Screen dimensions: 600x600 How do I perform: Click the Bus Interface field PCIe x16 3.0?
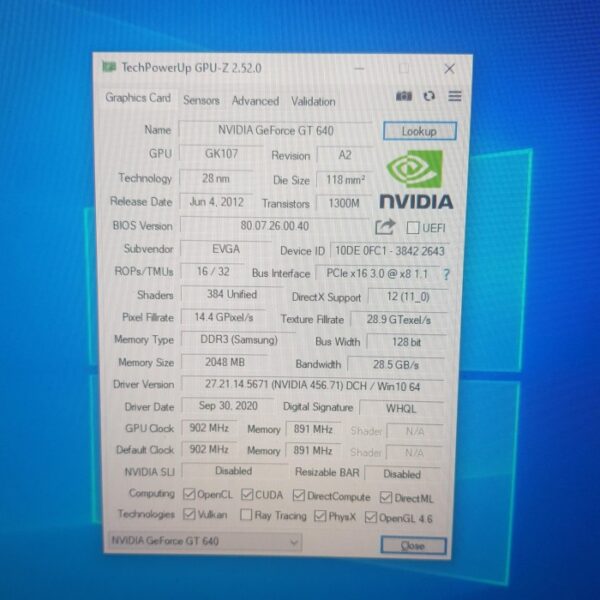(377, 274)
